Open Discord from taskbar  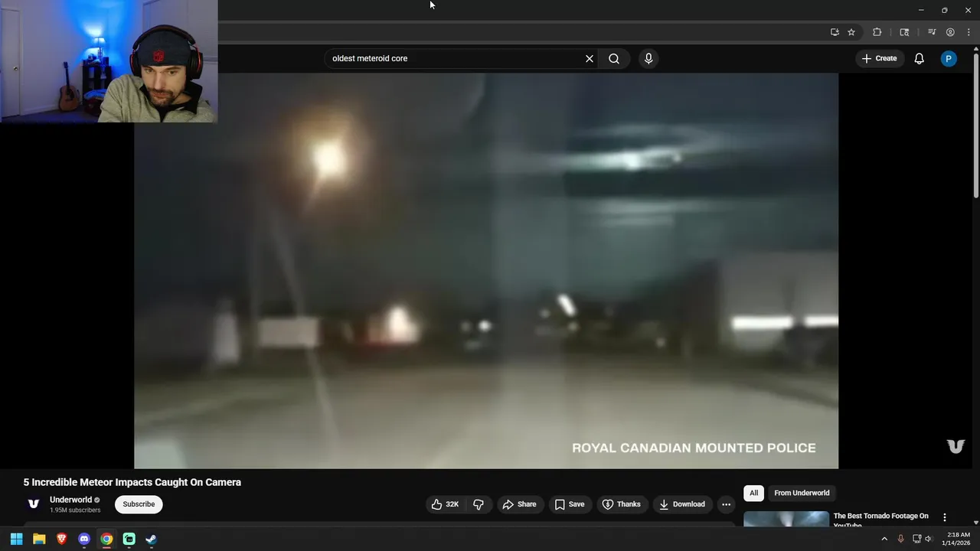(x=84, y=539)
